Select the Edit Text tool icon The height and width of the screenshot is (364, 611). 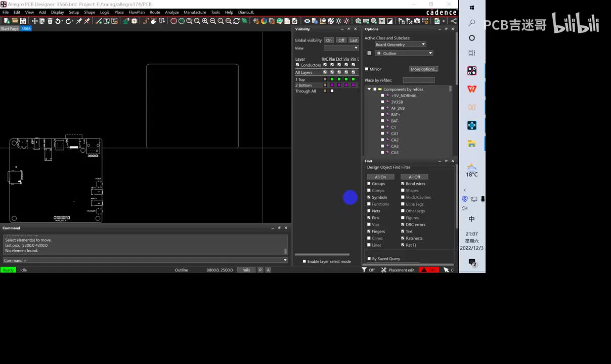click(x=114, y=21)
